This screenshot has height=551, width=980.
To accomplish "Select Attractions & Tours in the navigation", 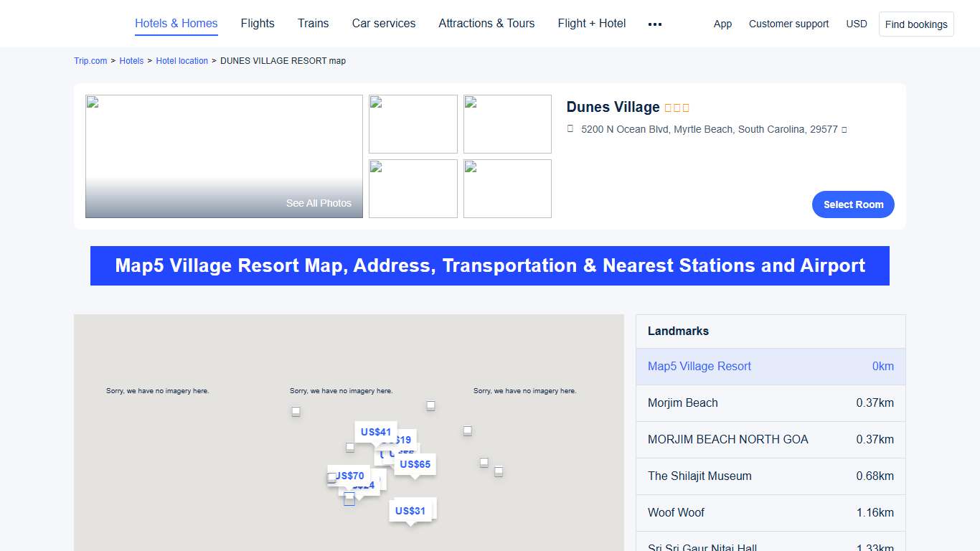I will click(486, 23).
